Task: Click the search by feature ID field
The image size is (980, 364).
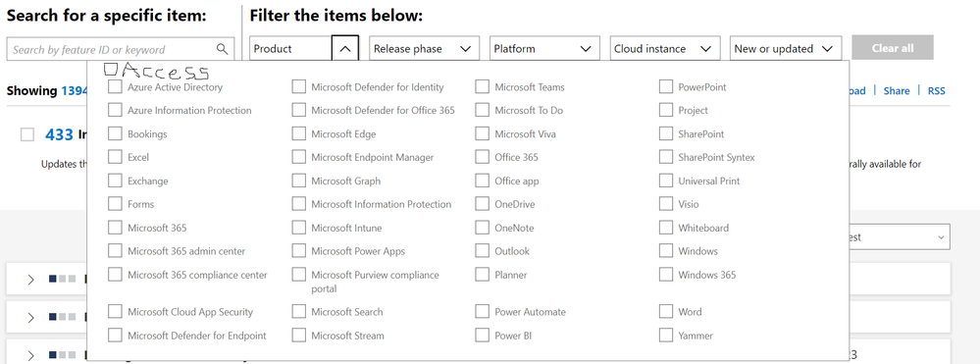Action: [121, 49]
